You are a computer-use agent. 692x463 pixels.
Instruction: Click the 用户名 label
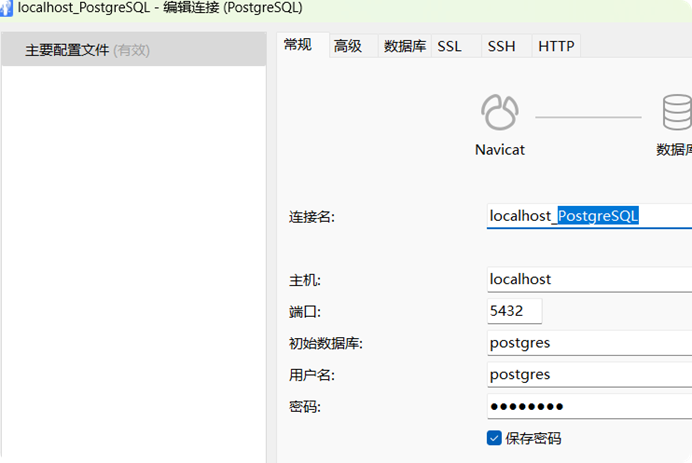click(x=312, y=375)
